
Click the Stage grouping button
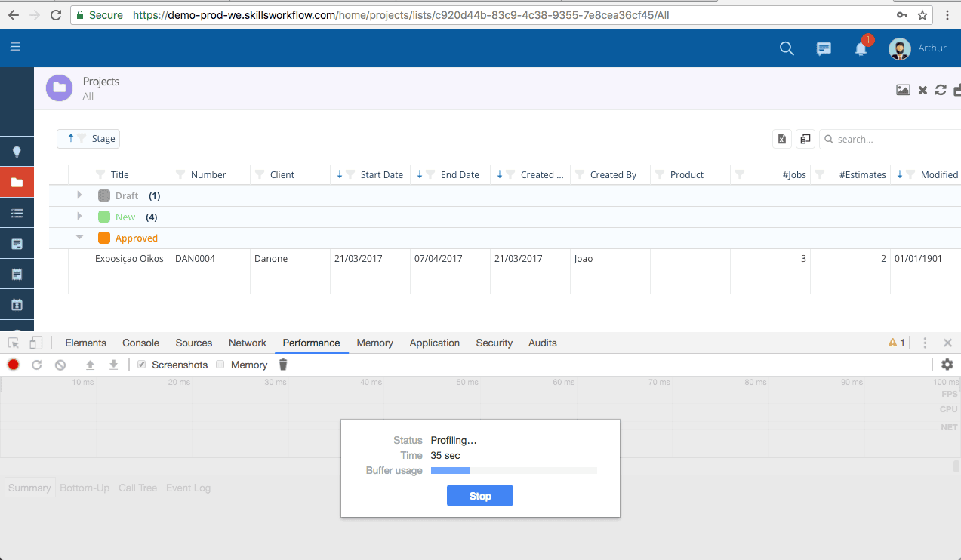coord(88,139)
